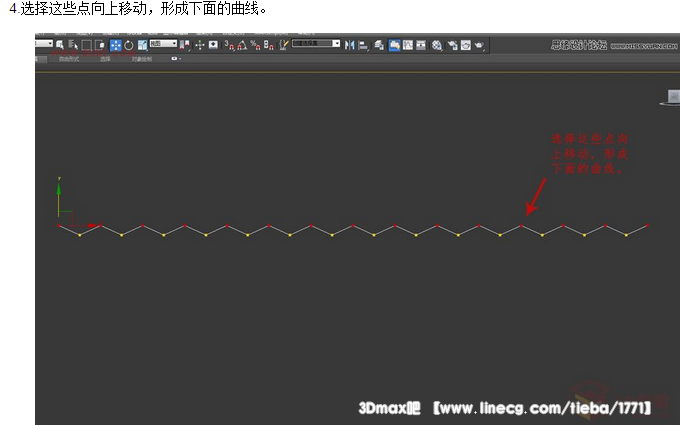
Task: Click the Align tool icon
Action: [363, 45]
